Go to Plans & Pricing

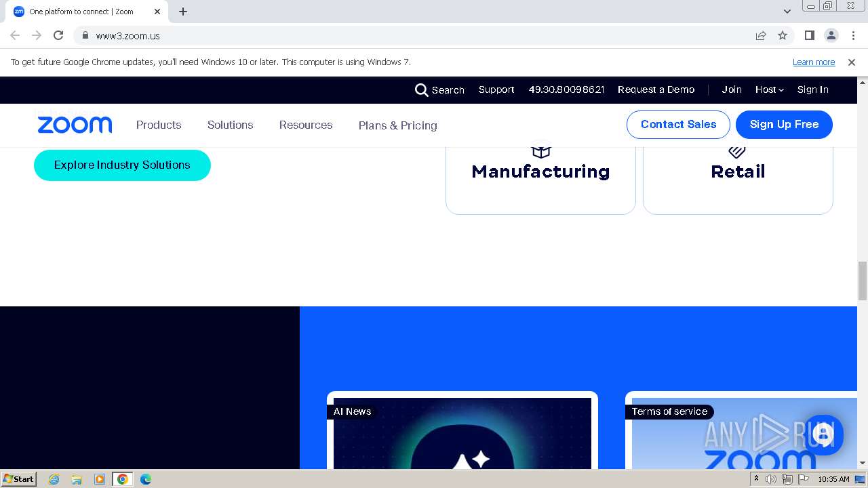coord(397,125)
